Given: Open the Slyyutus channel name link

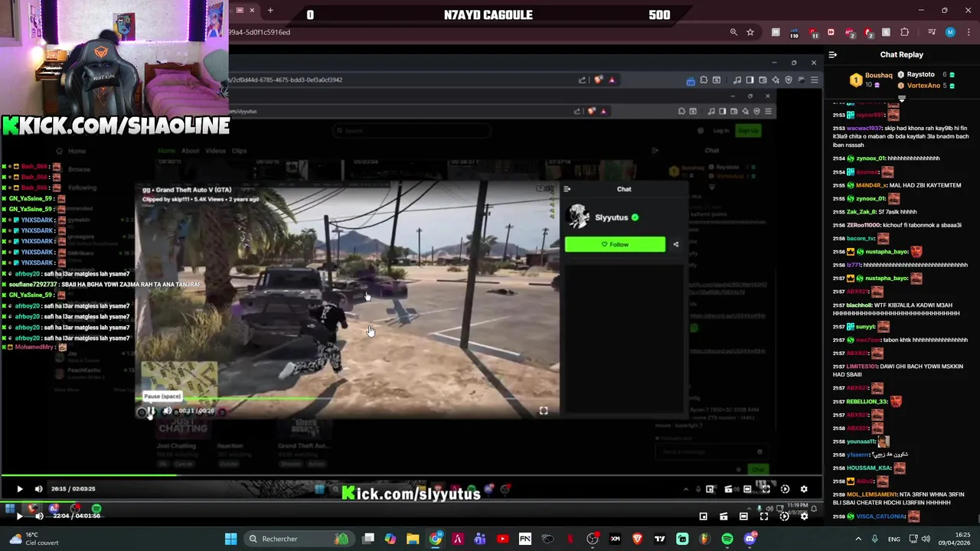Looking at the screenshot, I should [x=611, y=217].
